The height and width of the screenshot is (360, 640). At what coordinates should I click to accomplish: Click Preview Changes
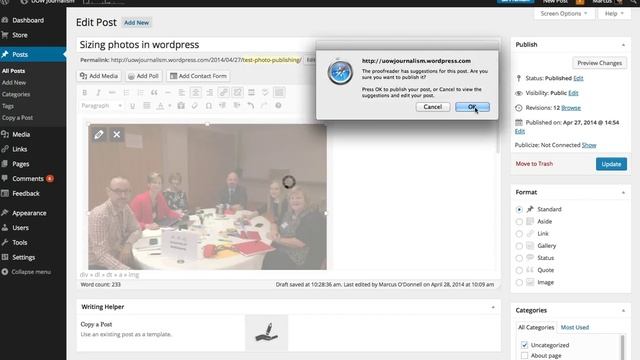599,63
